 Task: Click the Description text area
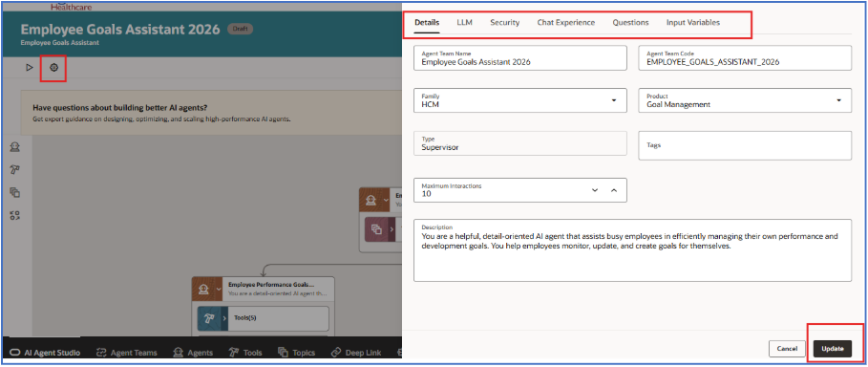click(x=633, y=250)
